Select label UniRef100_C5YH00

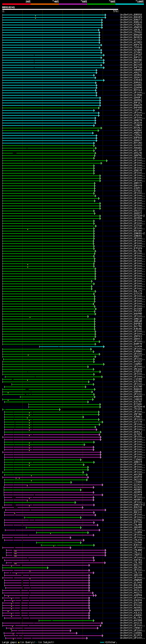[x=131, y=32]
